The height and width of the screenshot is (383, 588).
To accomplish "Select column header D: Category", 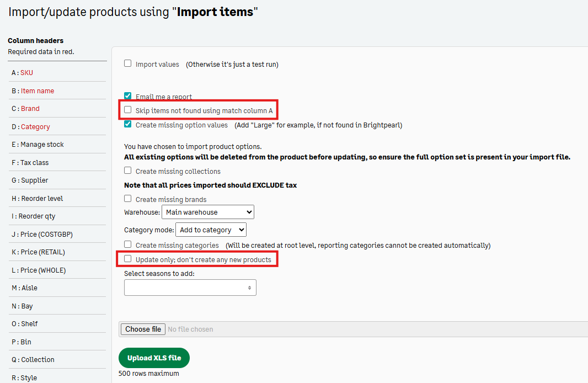I will 31,127.
